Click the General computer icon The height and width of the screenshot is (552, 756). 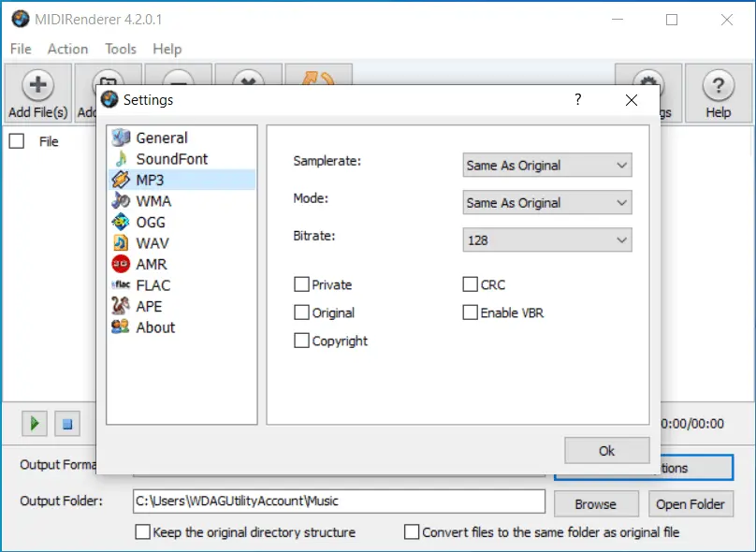tap(121, 138)
